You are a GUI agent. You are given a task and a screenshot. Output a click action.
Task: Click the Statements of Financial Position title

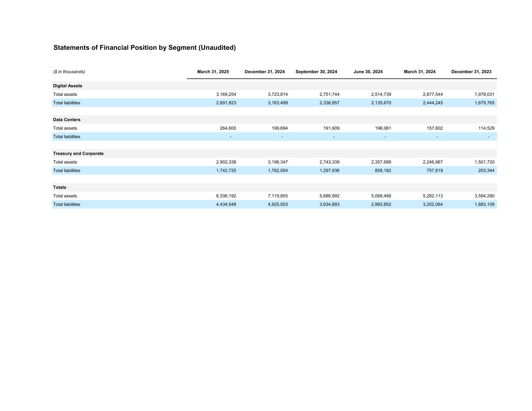[145, 48]
